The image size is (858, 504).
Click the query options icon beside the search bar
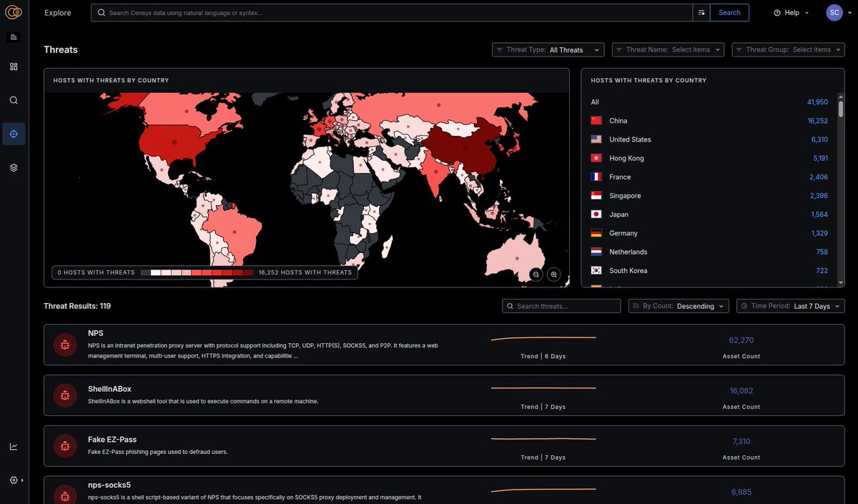(x=701, y=12)
